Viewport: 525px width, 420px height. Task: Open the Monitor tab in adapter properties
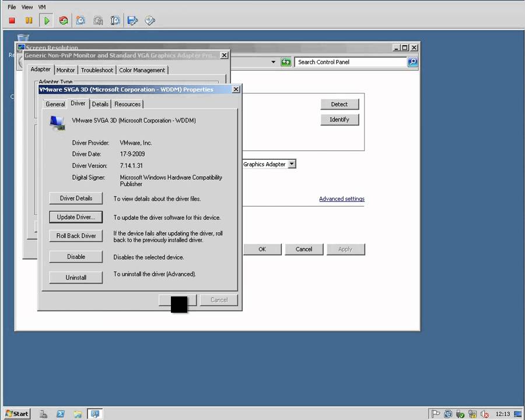(x=65, y=70)
